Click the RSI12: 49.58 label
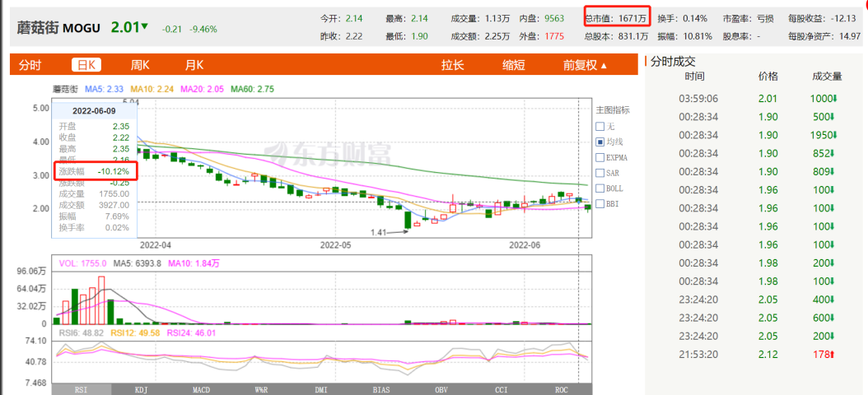The width and height of the screenshot is (868, 395). (x=136, y=332)
